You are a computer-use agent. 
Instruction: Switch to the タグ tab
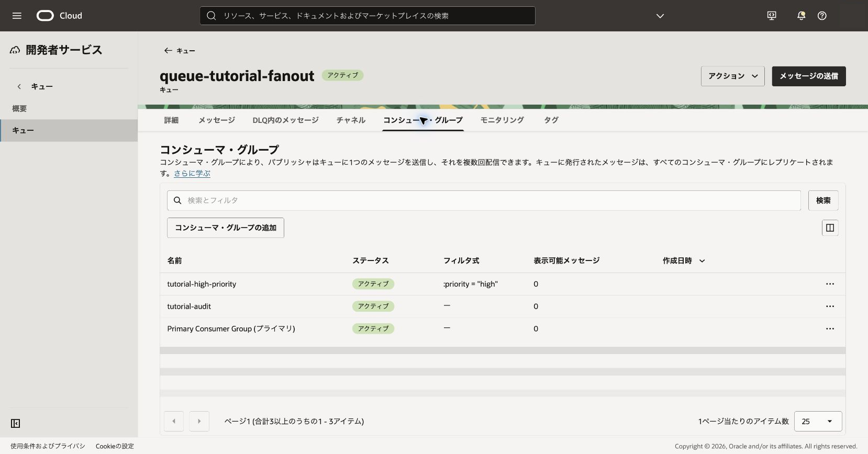(x=551, y=120)
